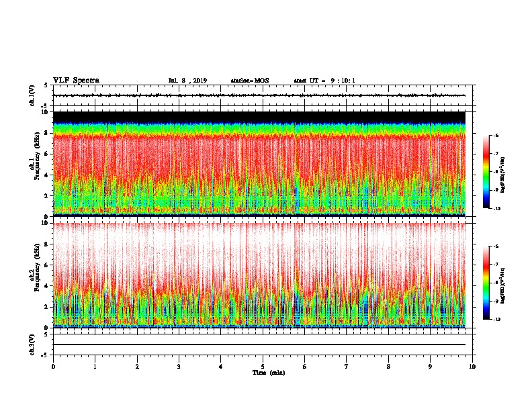Viewport: 532px width, 411px height.
Task: Click the "9" tick on Time axis
Action: click(430, 367)
